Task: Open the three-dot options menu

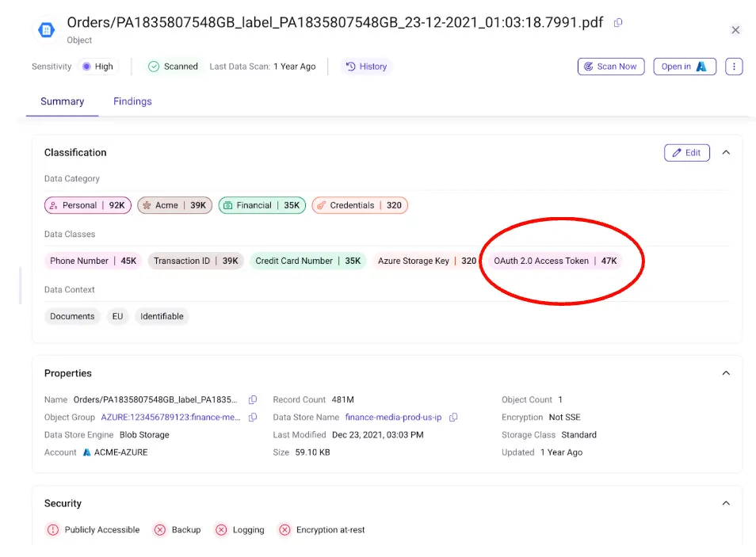Action: click(x=734, y=67)
